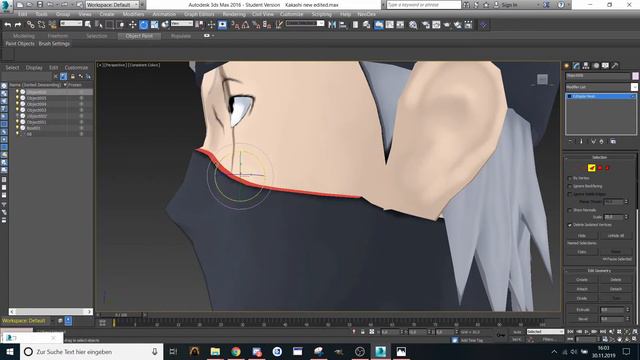Click the Attach button

(582, 289)
